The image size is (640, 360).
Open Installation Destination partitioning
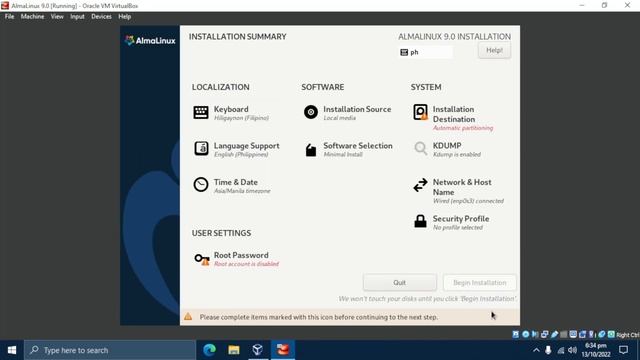tap(453, 118)
